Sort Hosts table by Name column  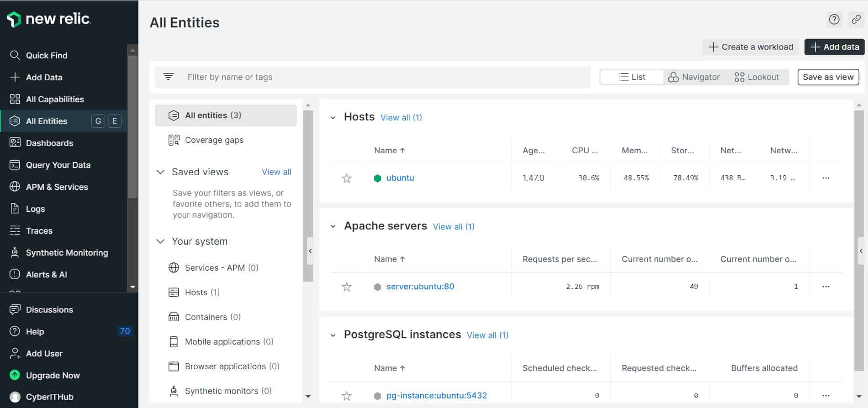(x=389, y=151)
